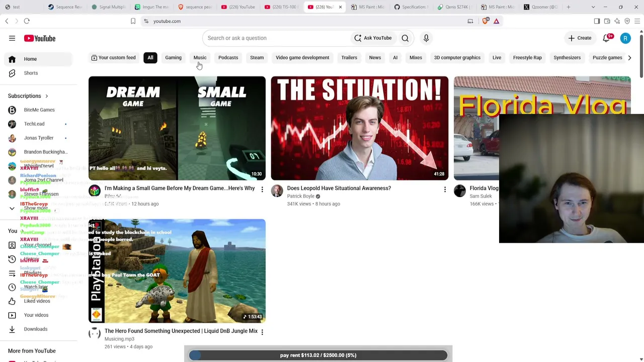
Task: Open Musicing.mp3 channel avatar
Action: click(x=95, y=333)
